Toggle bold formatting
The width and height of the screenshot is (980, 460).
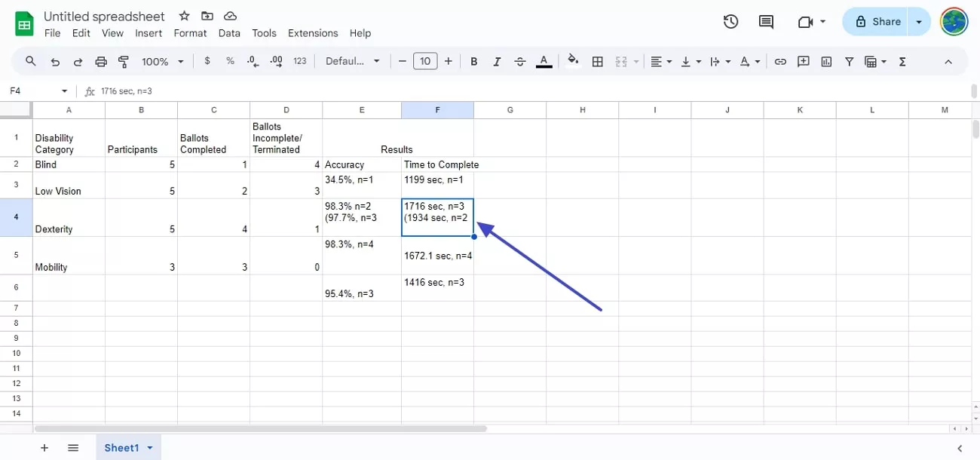point(473,61)
